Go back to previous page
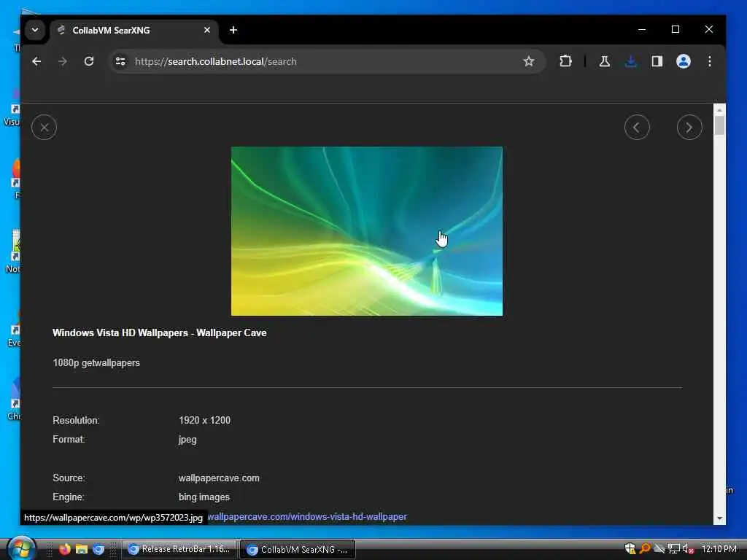 pyautogui.click(x=36, y=61)
